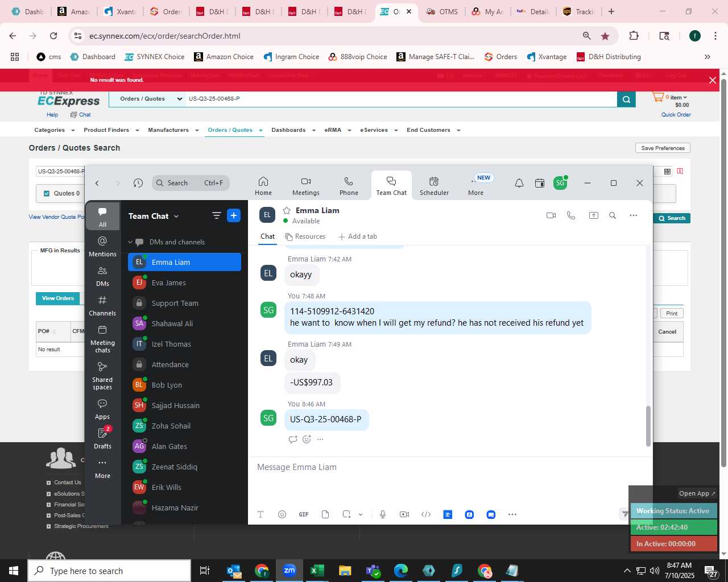Open Channels in Zoom sidebar
The width and height of the screenshot is (728, 582).
coord(102,305)
